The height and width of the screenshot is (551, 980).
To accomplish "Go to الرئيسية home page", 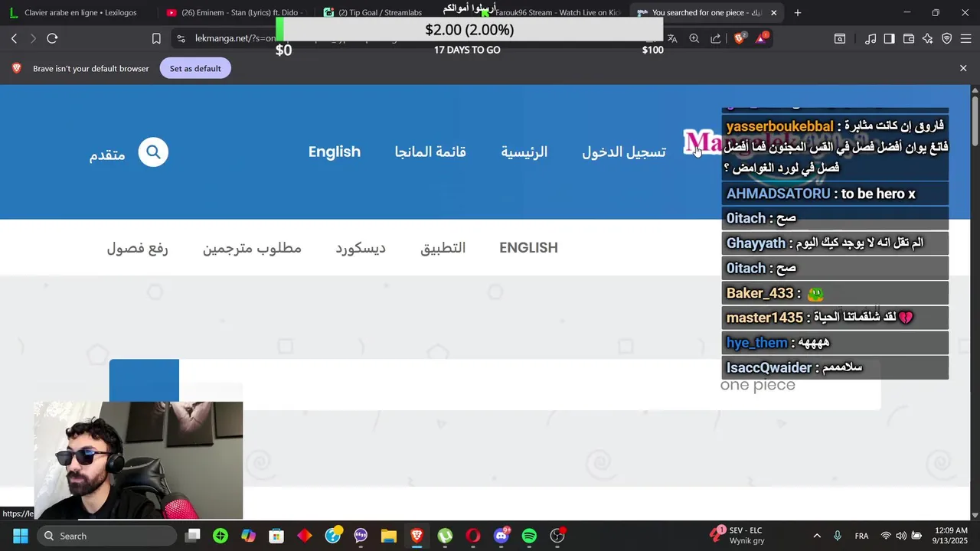I will tap(524, 152).
